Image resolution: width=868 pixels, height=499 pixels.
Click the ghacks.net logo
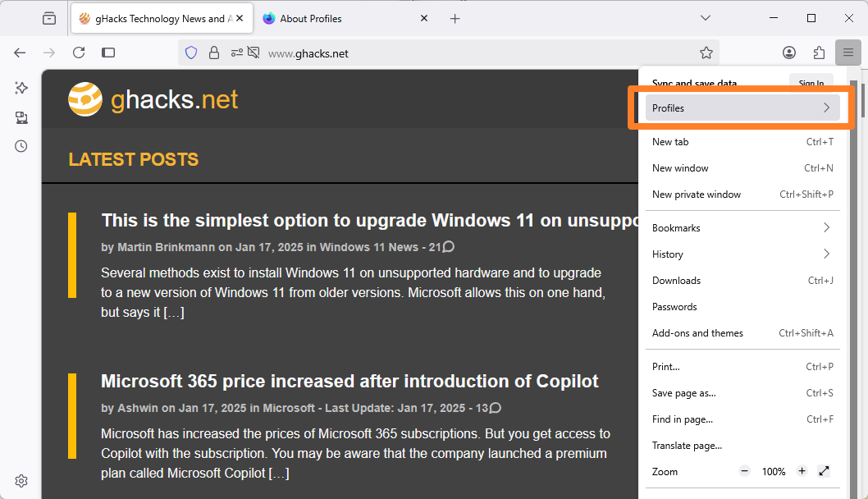click(153, 99)
